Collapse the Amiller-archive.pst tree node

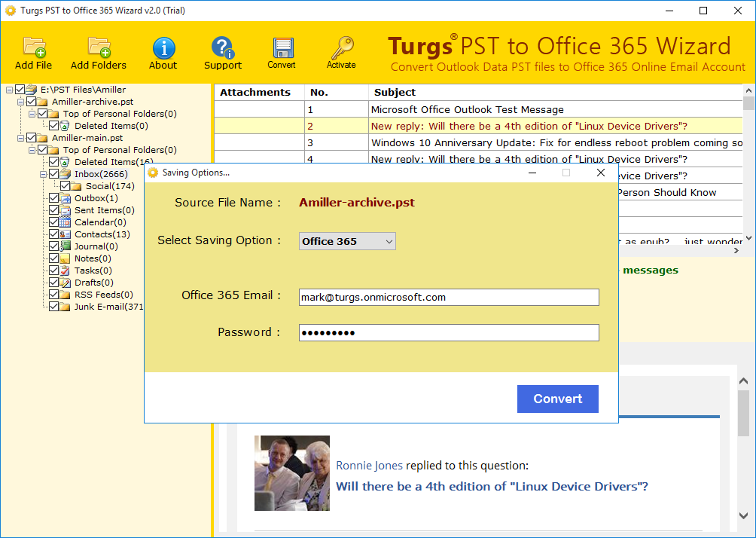point(21,102)
